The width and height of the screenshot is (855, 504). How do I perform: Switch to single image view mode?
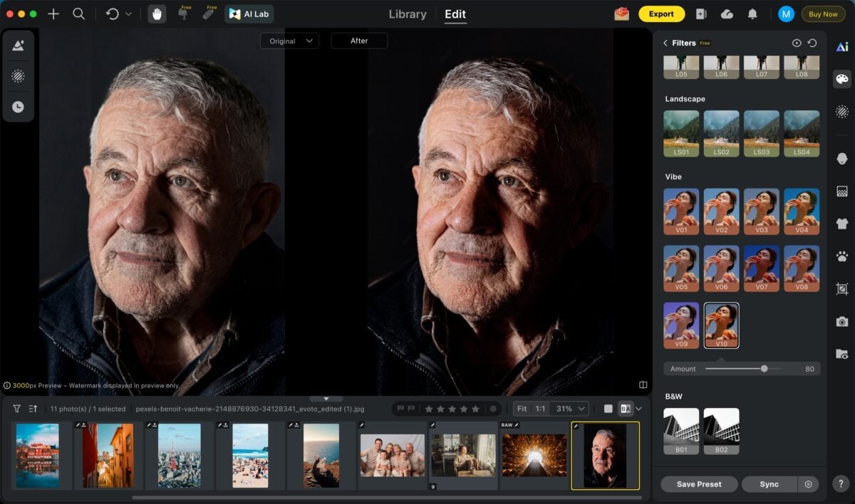coord(608,409)
